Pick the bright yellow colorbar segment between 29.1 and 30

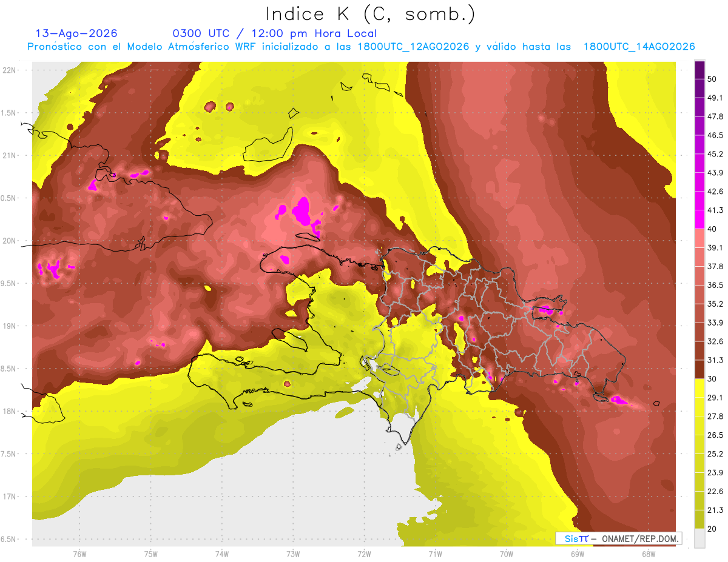[699, 388]
